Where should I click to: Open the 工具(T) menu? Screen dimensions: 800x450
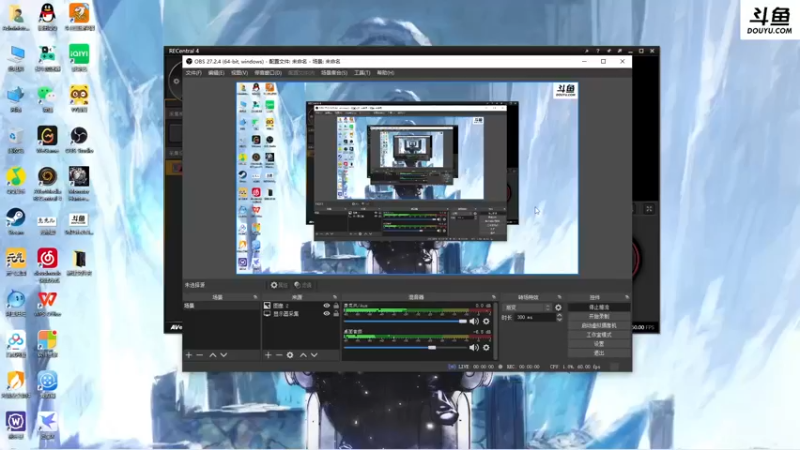pyautogui.click(x=362, y=73)
